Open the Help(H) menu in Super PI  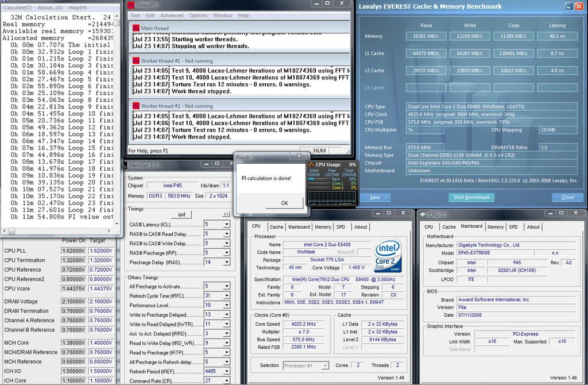coord(78,7)
